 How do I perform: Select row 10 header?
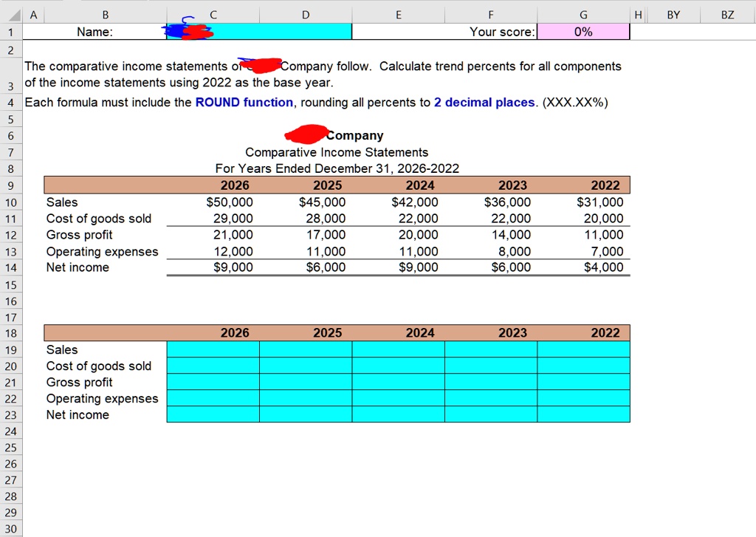click(x=11, y=202)
